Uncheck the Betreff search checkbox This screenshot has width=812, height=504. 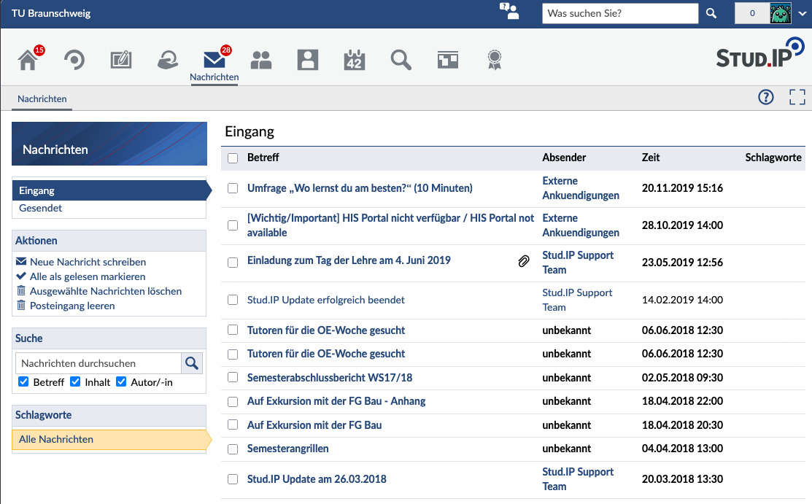point(23,381)
